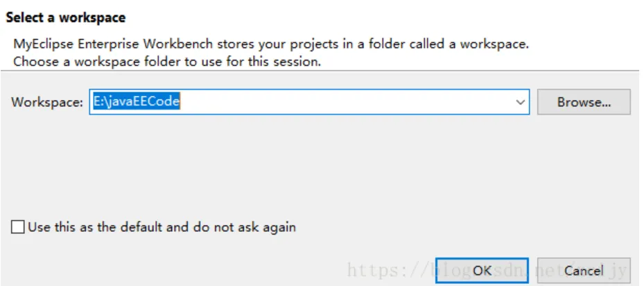The height and width of the screenshot is (286, 644).
Task: Click the "Workspace:" field label
Action: (48, 102)
